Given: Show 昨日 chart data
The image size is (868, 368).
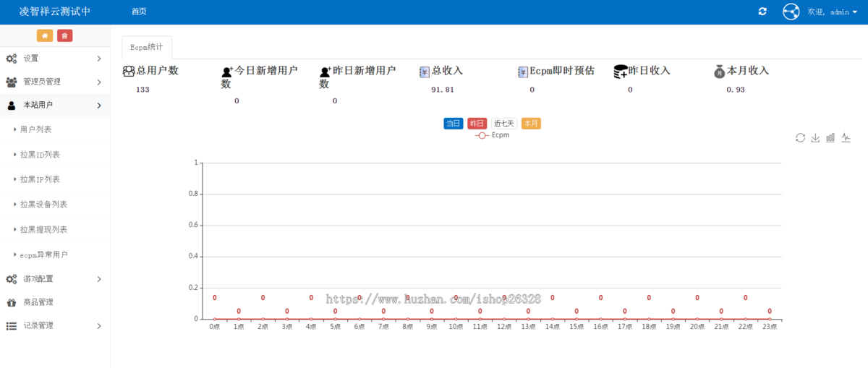Looking at the screenshot, I should [477, 124].
